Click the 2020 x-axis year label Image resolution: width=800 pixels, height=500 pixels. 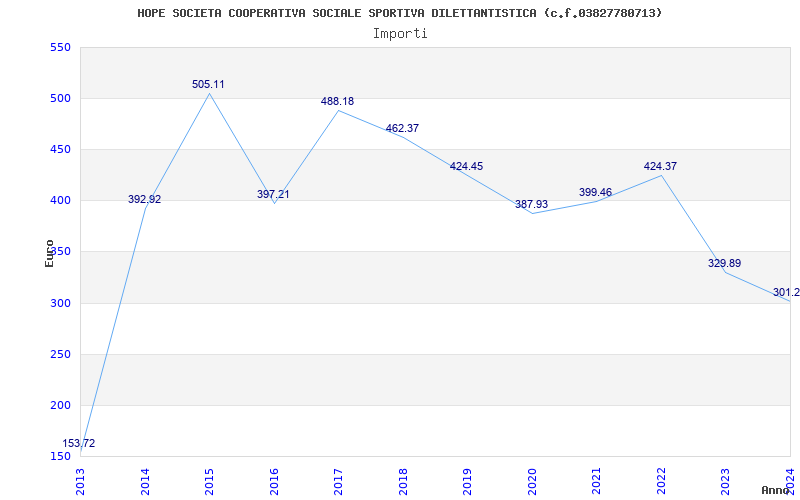click(x=532, y=481)
